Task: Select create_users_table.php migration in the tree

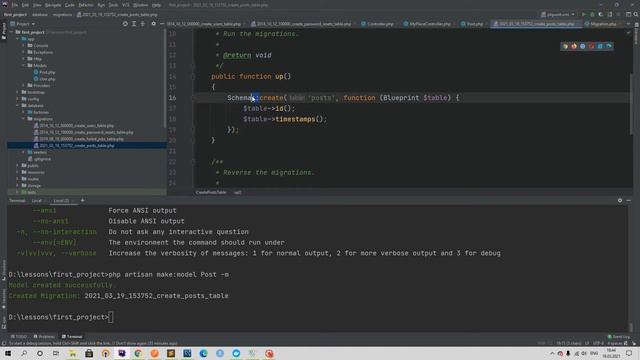Action: click(73, 126)
